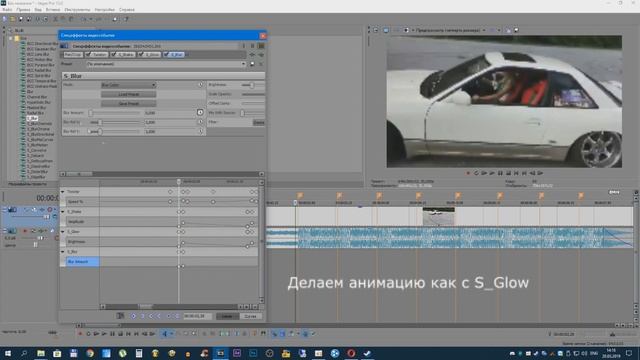Click the Load Preset button

pos(129,94)
